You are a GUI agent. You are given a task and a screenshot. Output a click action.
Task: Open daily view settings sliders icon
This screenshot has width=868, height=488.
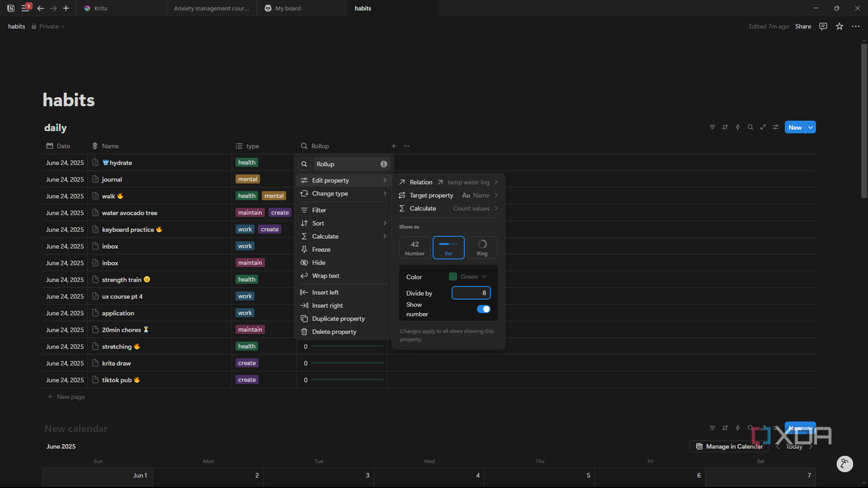(x=776, y=127)
